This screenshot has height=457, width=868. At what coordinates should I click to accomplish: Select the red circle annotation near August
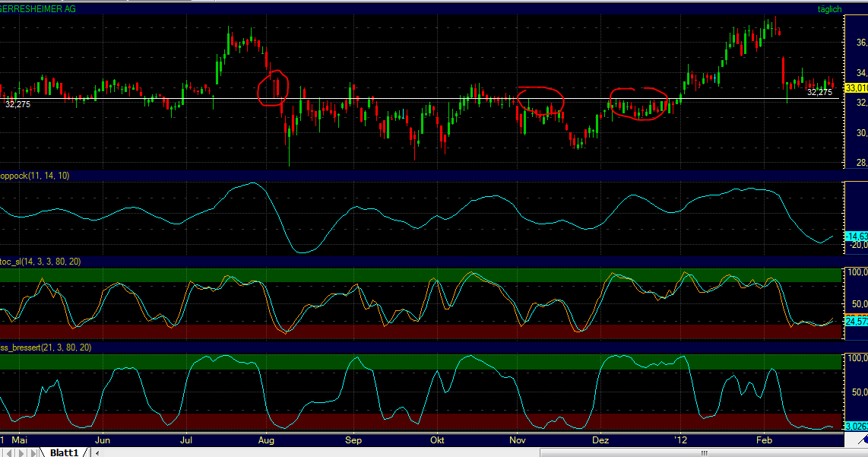click(272, 87)
